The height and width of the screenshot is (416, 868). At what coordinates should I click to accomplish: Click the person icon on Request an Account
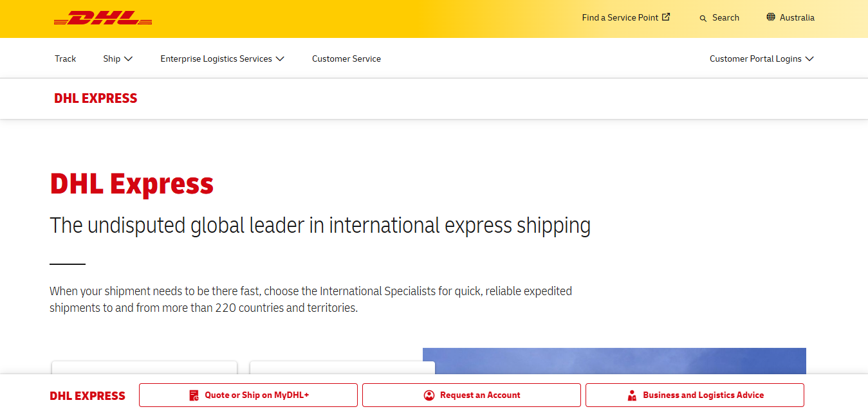coord(429,395)
